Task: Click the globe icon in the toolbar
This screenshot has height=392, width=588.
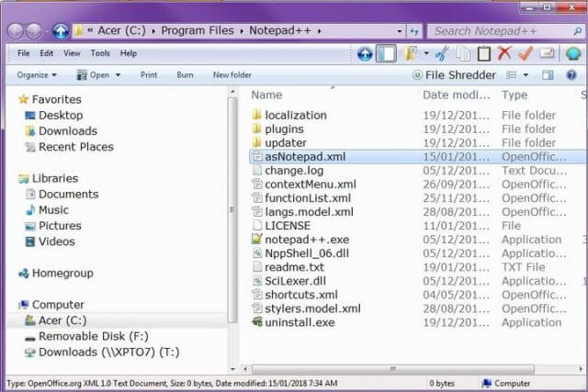Action: point(573,54)
